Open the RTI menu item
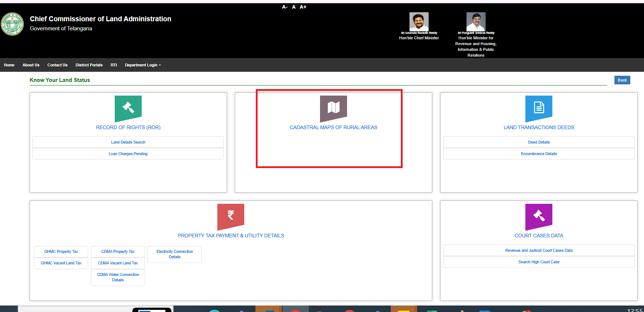The width and height of the screenshot is (644, 312). click(114, 65)
